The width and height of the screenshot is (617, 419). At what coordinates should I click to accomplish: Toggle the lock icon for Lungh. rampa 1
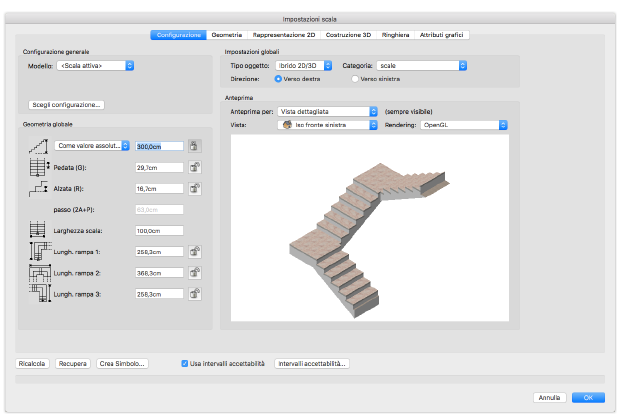click(194, 252)
